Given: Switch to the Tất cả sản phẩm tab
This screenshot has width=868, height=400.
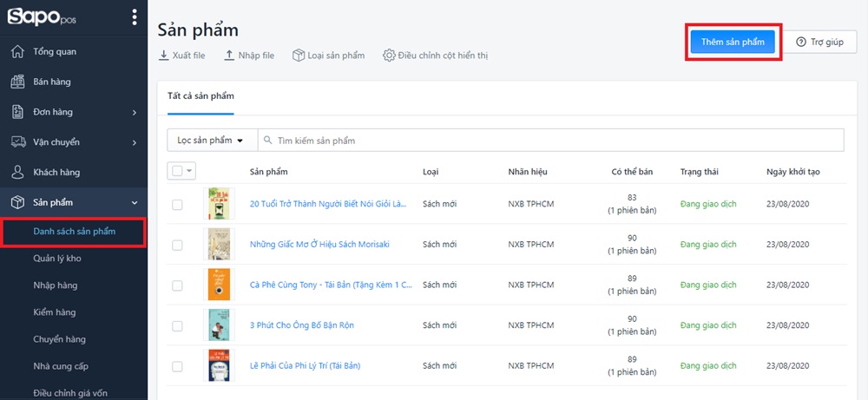Looking at the screenshot, I should 201,95.
